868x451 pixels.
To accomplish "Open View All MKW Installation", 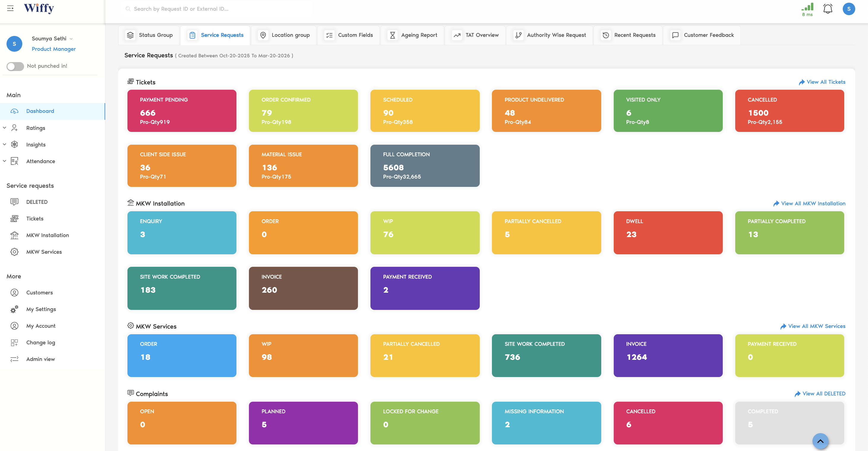I will [x=809, y=203].
